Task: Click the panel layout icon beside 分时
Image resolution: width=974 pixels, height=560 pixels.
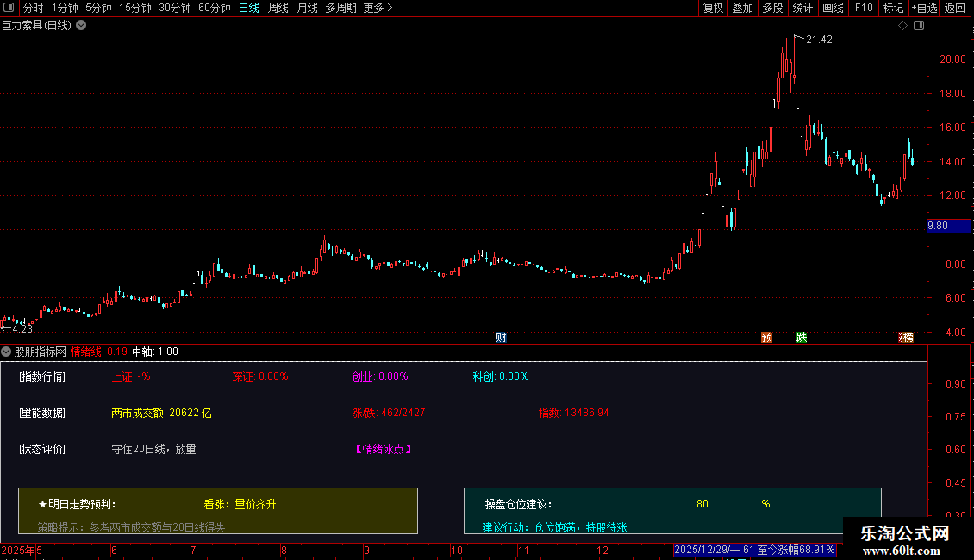Action: [x=8, y=8]
